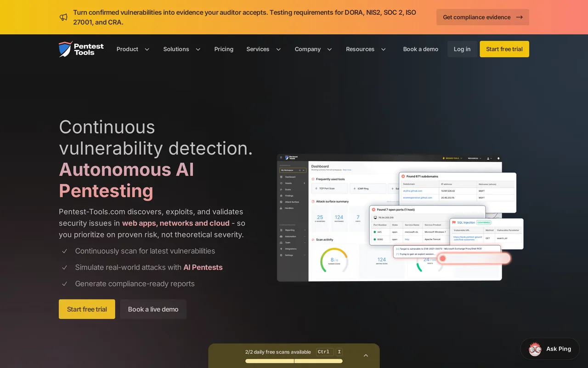Click the megaphone announcement icon
Image resolution: width=588 pixels, height=368 pixels.
click(63, 17)
